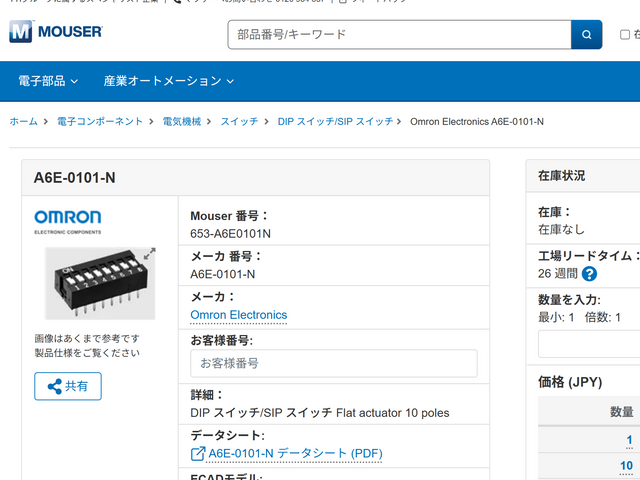Select Omron Electronics A6E-0101-N breadcrumb text
This screenshot has width=640, height=480.
coord(477,122)
